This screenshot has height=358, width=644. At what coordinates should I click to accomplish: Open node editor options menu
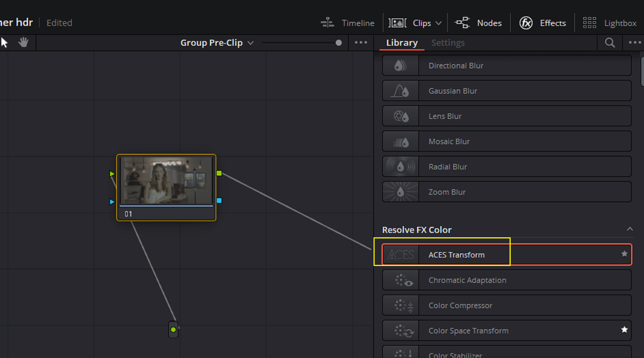361,43
